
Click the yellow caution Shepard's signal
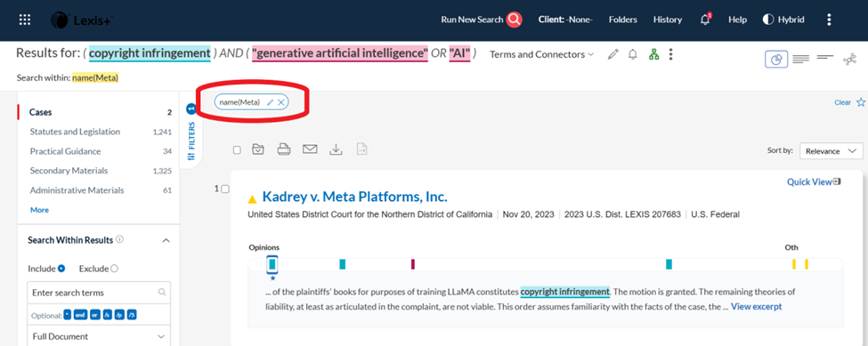(253, 199)
